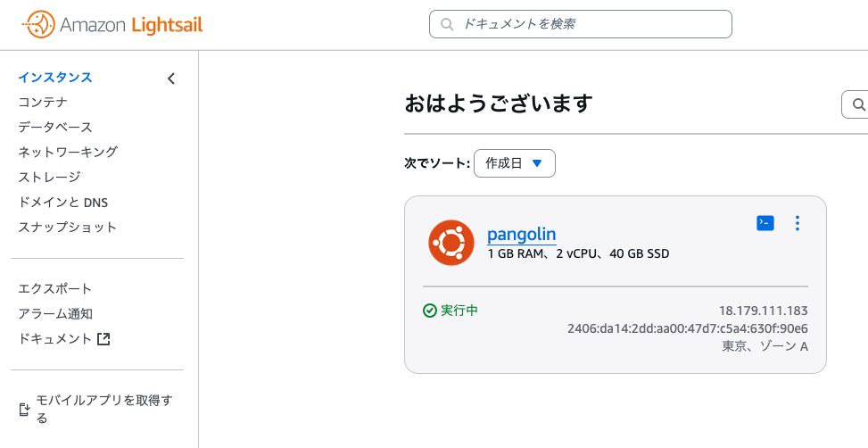Open コンテナ in the sidebar
868x448 pixels.
[x=43, y=103]
